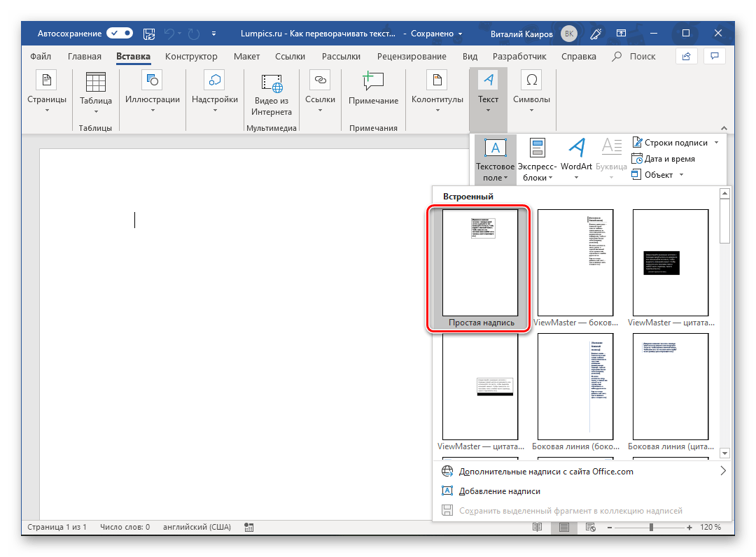Select Боковая линия (боко...) thumbnail
The image size is (756, 557).
point(575,393)
